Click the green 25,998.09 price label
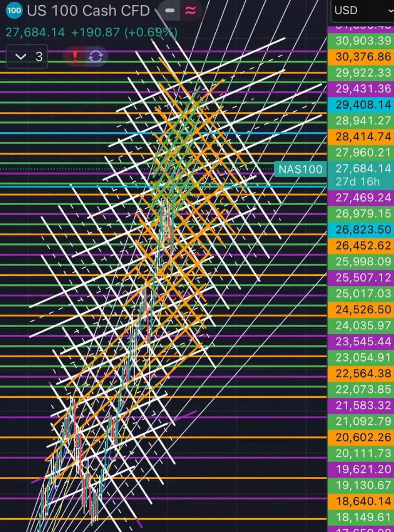 (360, 261)
